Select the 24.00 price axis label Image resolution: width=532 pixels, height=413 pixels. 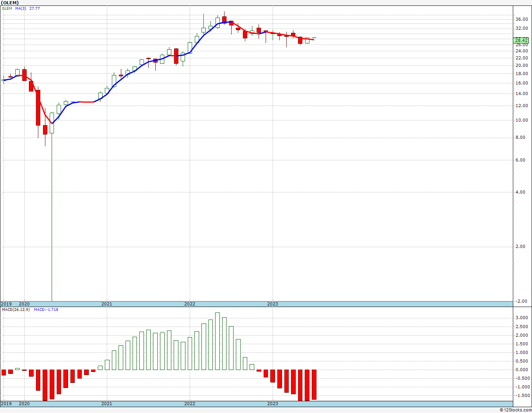pyautogui.click(x=521, y=51)
